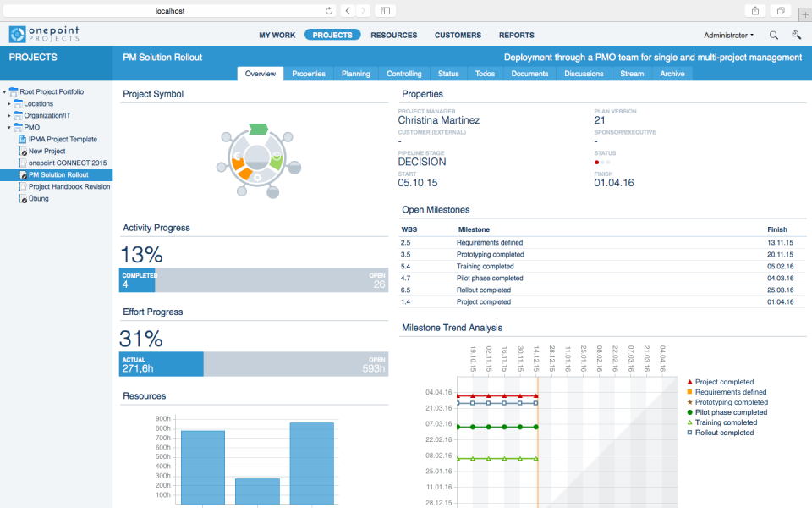Toggle the browser sidebar icon

(386, 10)
